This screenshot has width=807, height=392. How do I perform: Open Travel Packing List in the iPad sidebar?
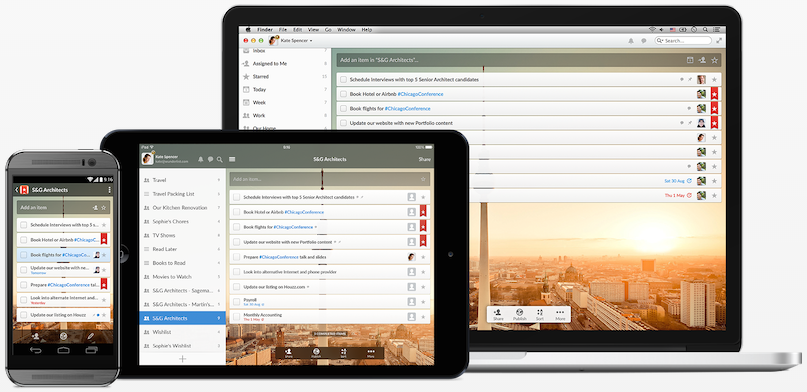(x=182, y=194)
